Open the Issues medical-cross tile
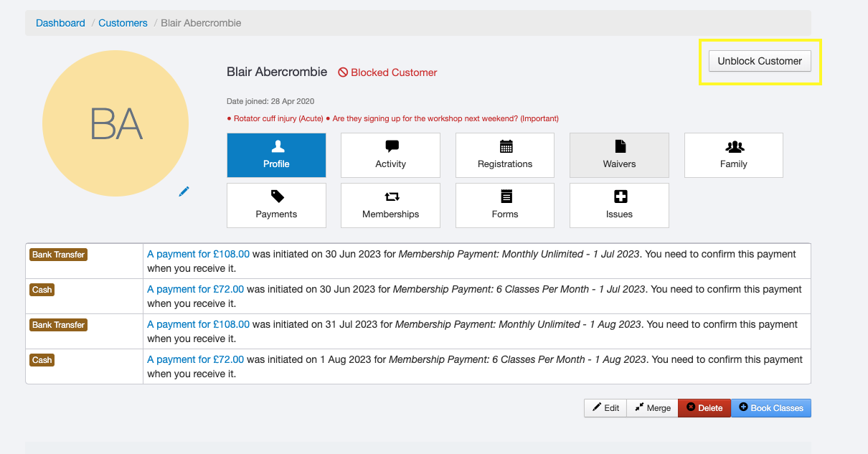Screen dimensions: 868x454 point(619,205)
